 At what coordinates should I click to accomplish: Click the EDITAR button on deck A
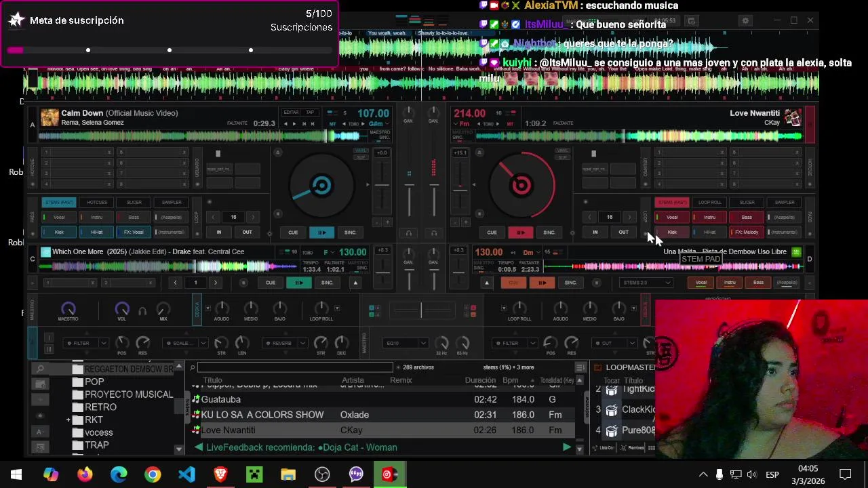coord(291,113)
